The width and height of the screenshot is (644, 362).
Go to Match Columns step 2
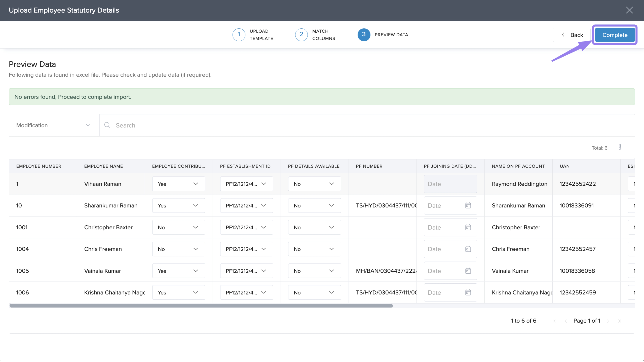coord(301,35)
